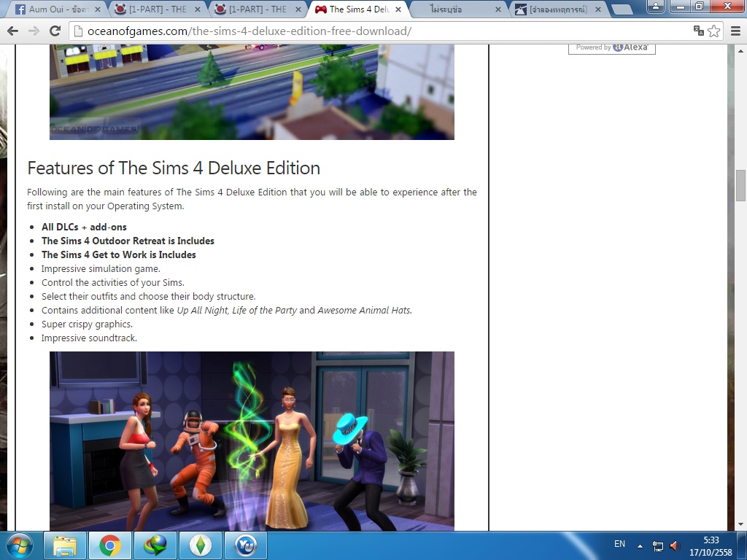This screenshot has height=560, width=747.
Task: Click 'Super crispy graphics.' bullet
Action: [87, 324]
